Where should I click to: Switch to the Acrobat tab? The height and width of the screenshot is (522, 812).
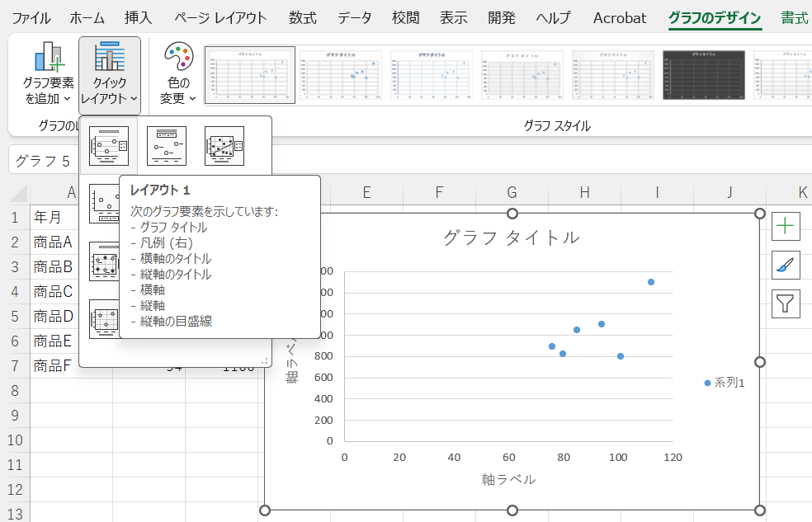click(620, 19)
